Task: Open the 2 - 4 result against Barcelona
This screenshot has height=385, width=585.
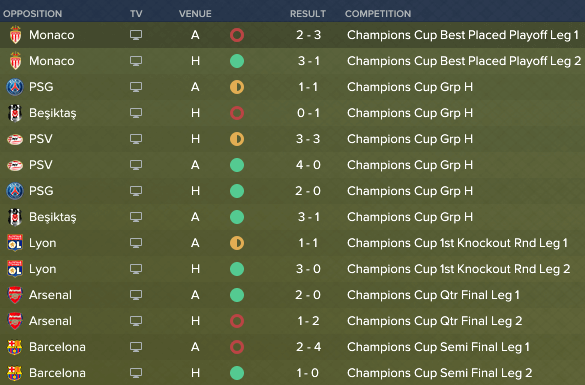Action: [x=308, y=347]
